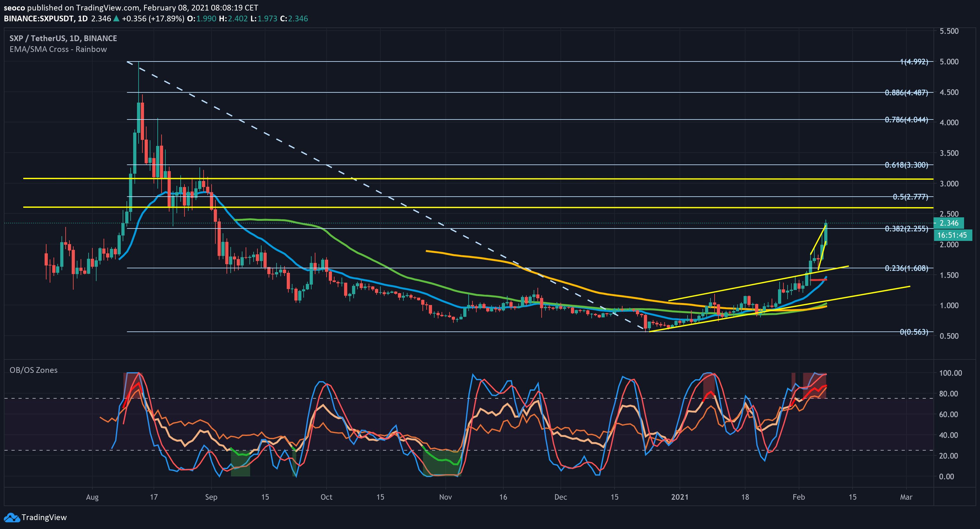980x529 pixels.
Task: Click the high value H:2.402 in header
Action: [x=233, y=19]
